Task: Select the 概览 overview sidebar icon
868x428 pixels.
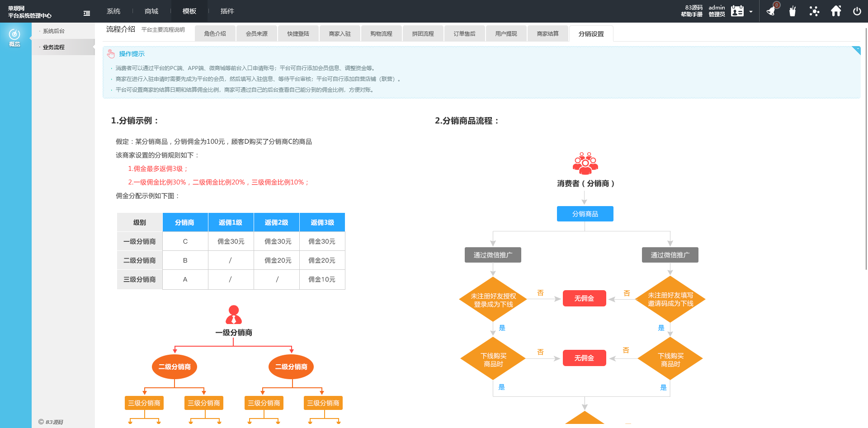Action: tap(14, 38)
